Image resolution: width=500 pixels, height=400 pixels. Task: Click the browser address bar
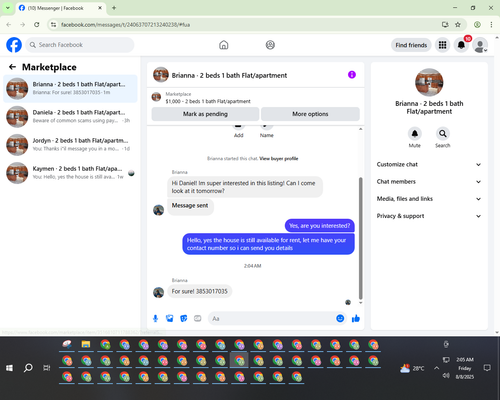(x=247, y=25)
